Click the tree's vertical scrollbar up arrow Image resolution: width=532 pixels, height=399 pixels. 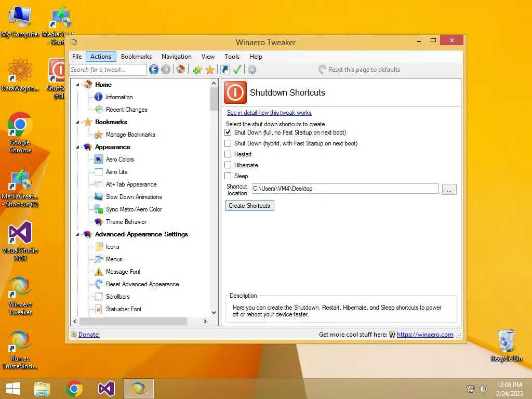click(214, 83)
